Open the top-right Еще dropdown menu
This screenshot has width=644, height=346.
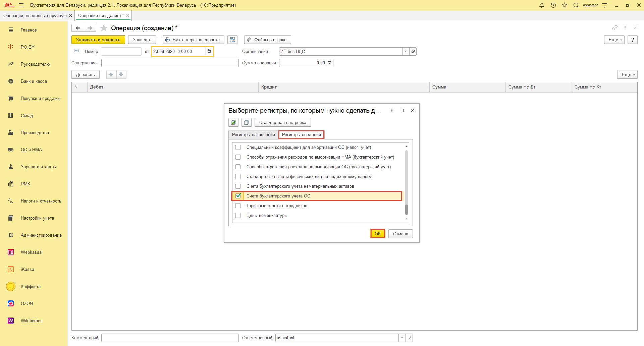(x=614, y=40)
